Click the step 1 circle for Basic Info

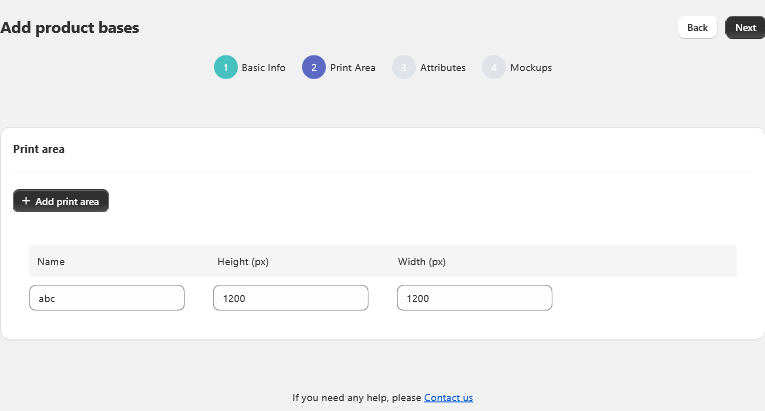pyautogui.click(x=226, y=68)
